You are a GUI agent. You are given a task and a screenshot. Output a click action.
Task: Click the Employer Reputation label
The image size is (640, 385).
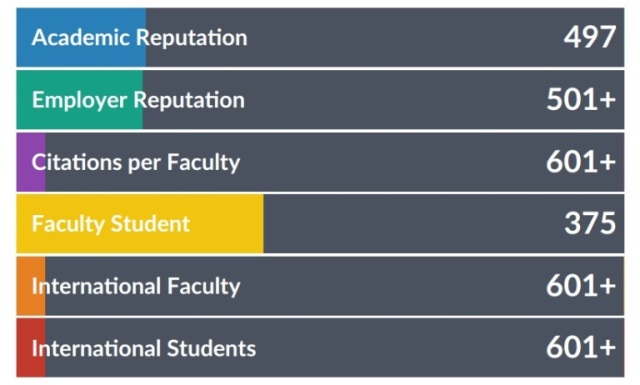138,100
